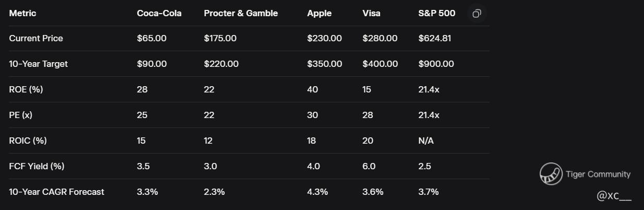
Task: Click the @XC__ username handle
Action: pos(614,196)
